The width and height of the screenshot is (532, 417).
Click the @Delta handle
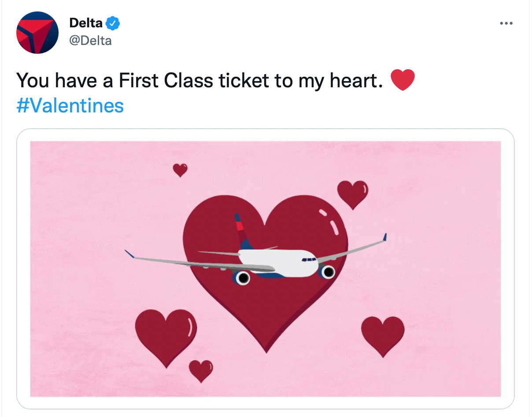pyautogui.click(x=90, y=41)
